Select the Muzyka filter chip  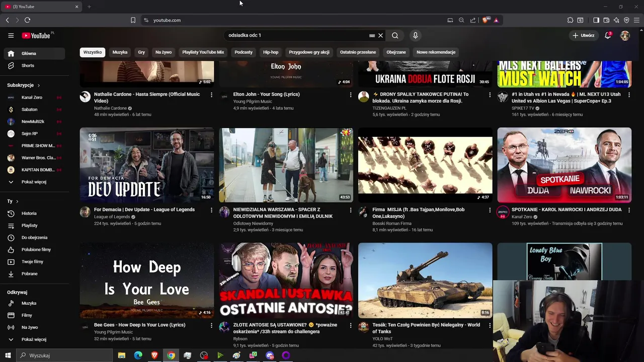coord(120,52)
